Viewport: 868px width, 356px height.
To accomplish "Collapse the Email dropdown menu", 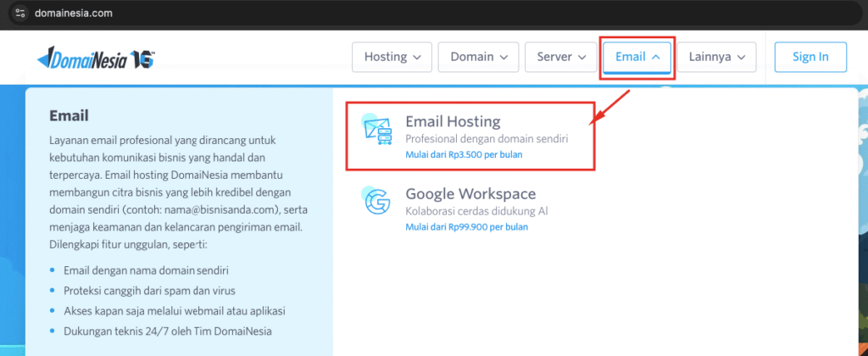I will pyautogui.click(x=637, y=57).
